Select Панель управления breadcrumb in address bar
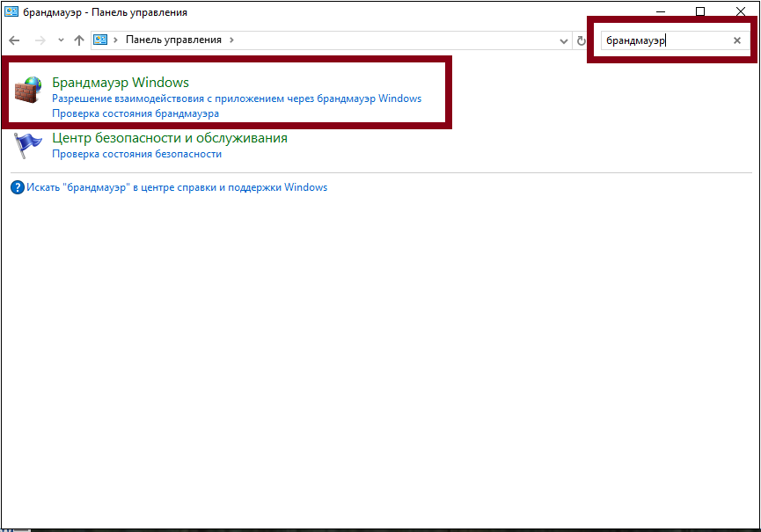The image size is (761, 532). 173,40
